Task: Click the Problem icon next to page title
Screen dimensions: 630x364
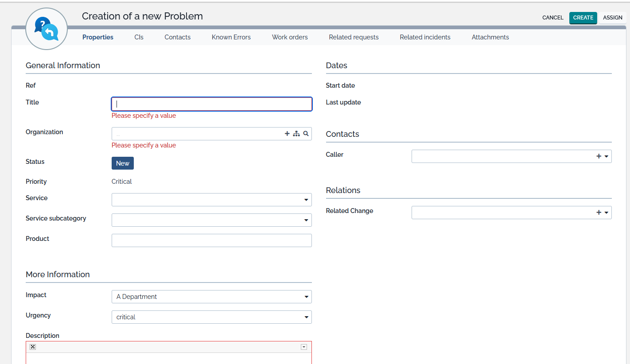Action: 47,29
